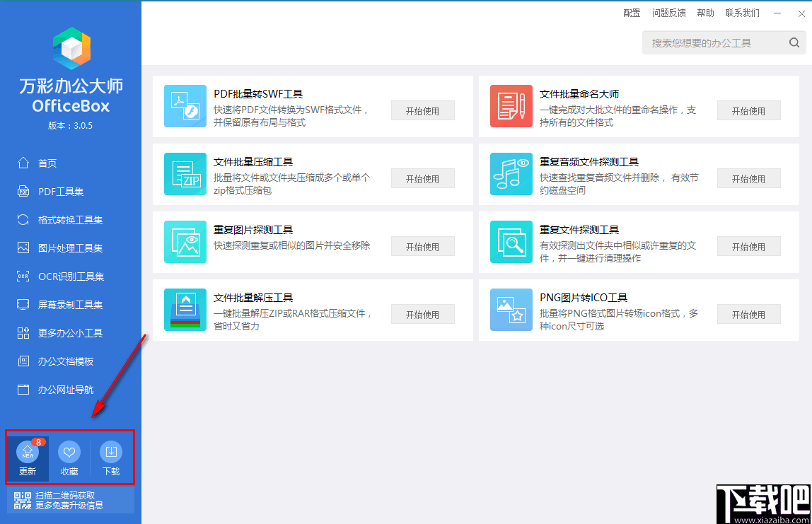The width and height of the screenshot is (812, 524).
Task: Click the 重复图片探测工具 picture icon
Action: [x=185, y=242]
